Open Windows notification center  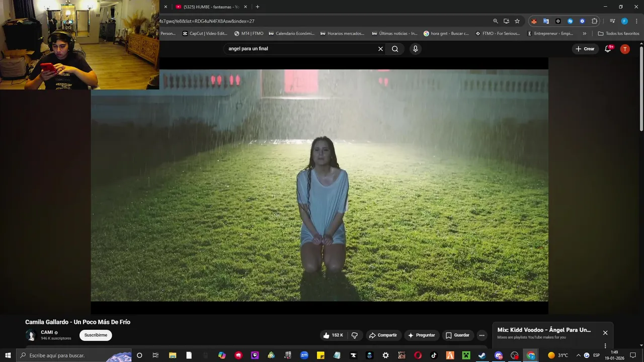pos(633,355)
